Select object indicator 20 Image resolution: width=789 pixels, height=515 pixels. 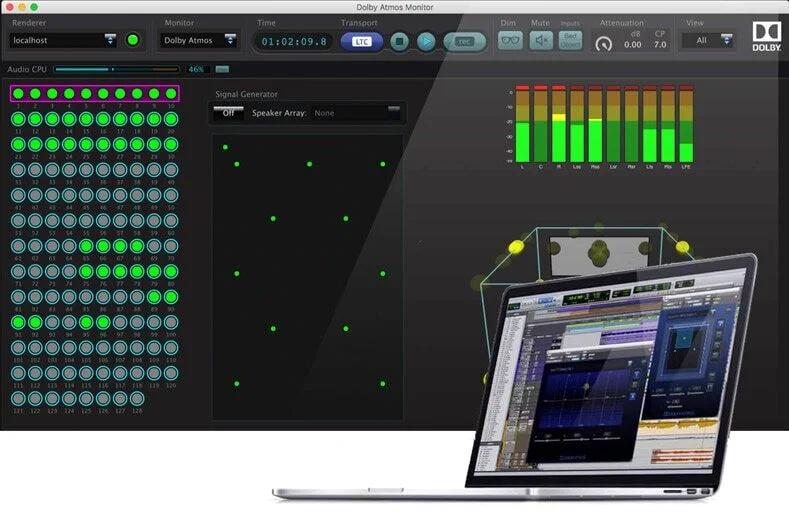[171, 119]
